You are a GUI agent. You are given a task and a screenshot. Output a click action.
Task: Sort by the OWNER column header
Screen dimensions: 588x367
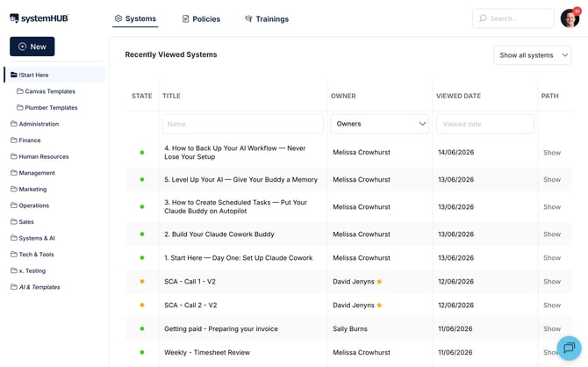point(343,96)
